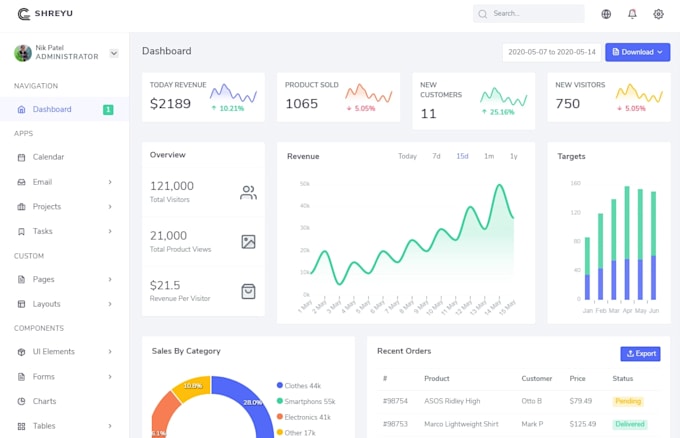This screenshot has width=680, height=438.
Task: Click the Calendar icon in sidebar
Action: pos(21,157)
